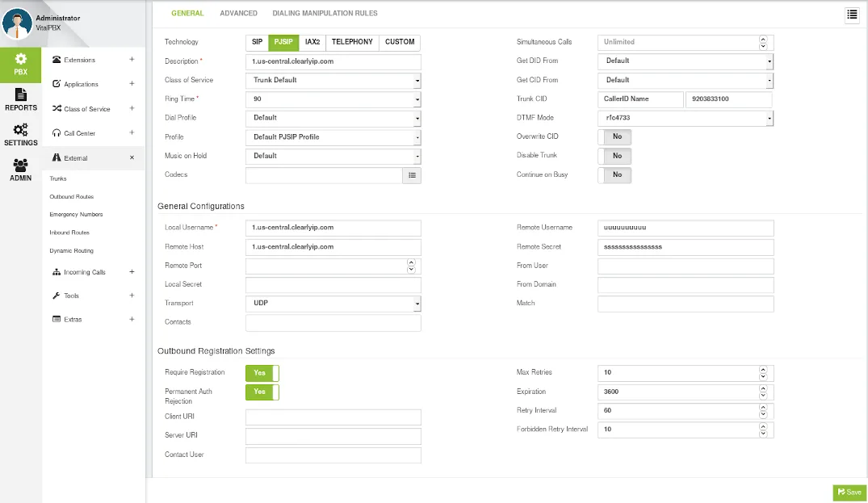Click the Extras list icon

coord(57,319)
